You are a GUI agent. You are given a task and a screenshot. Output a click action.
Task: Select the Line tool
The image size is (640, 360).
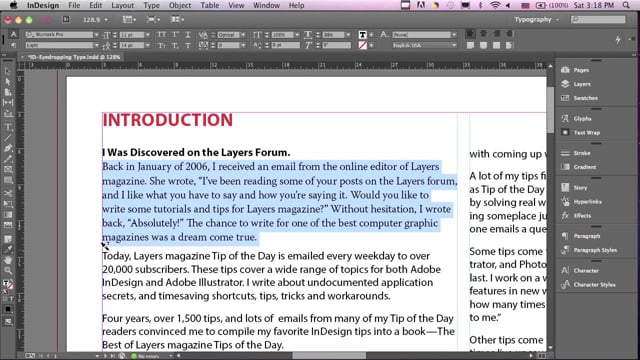click(x=8, y=138)
